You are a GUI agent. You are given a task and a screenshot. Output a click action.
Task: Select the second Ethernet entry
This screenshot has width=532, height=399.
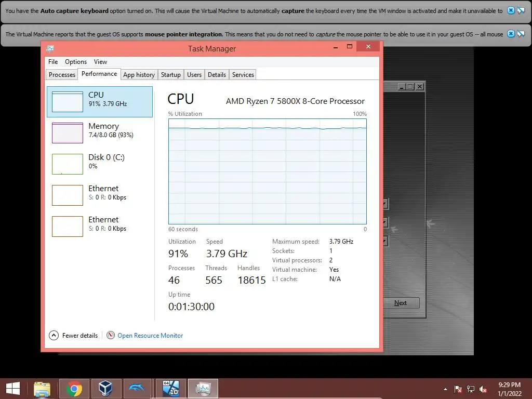point(100,227)
